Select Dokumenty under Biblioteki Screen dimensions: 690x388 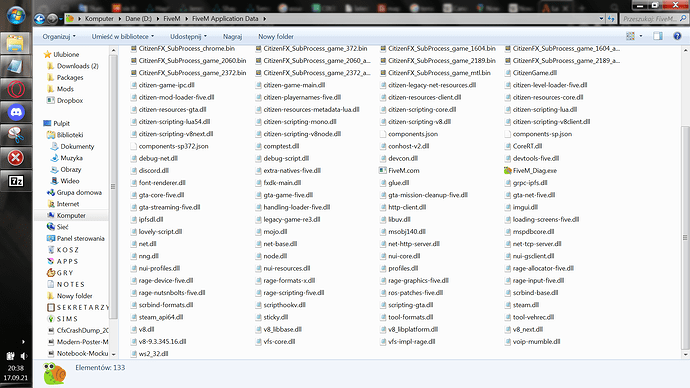(x=77, y=146)
